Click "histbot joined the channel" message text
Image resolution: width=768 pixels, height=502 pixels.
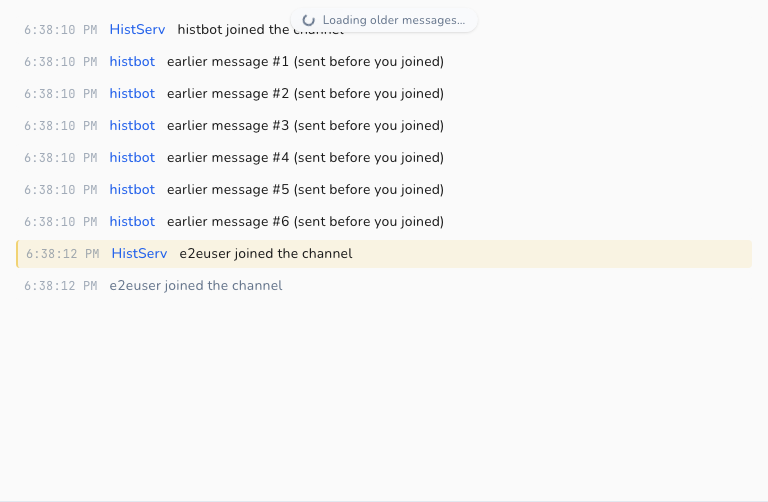tap(261, 29)
